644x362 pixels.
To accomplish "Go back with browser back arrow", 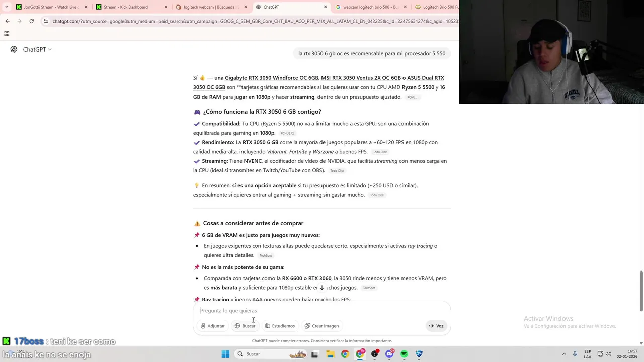I will [x=7, y=21].
